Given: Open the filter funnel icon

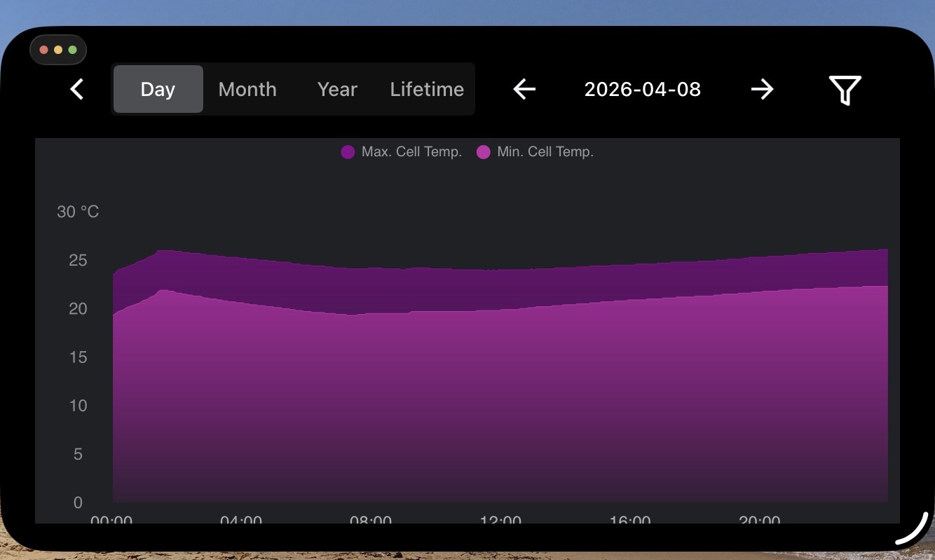Looking at the screenshot, I should [845, 90].
